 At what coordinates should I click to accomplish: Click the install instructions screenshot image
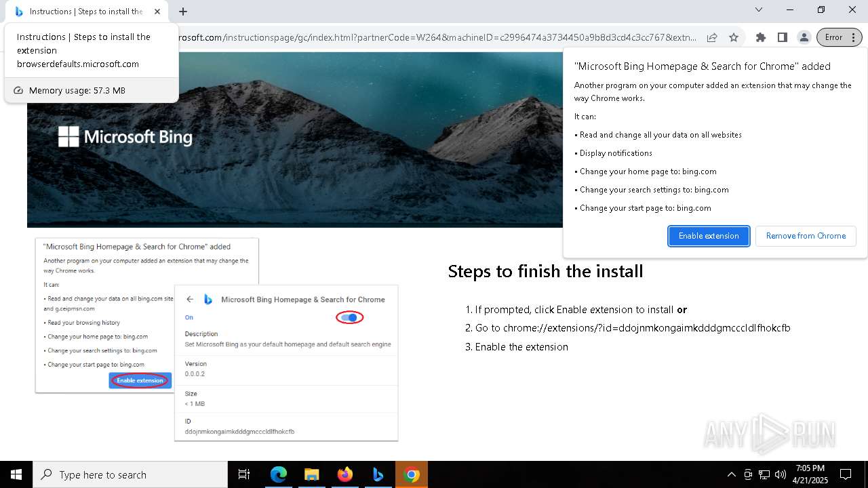(x=217, y=339)
